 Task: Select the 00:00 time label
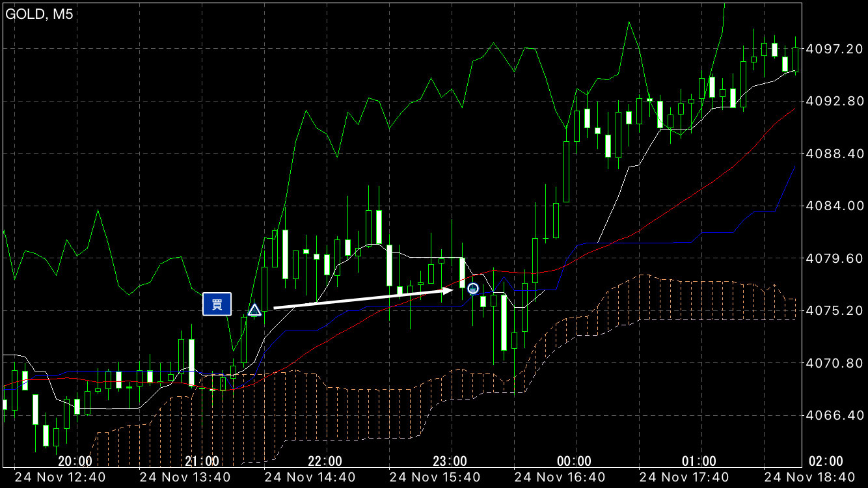pyautogui.click(x=575, y=461)
